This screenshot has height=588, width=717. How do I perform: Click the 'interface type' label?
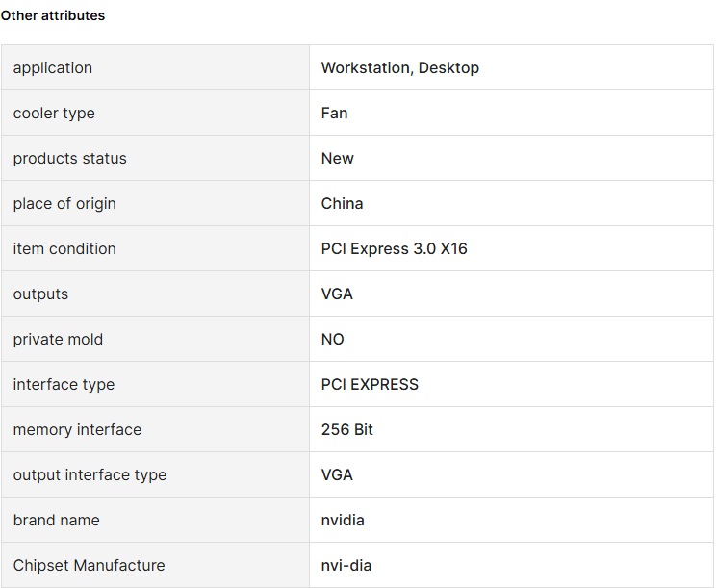tap(64, 384)
